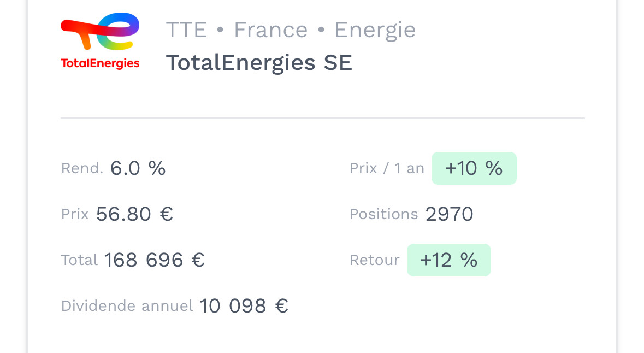The height and width of the screenshot is (353, 644).
Task: Click the Rend. label
Action: click(82, 168)
